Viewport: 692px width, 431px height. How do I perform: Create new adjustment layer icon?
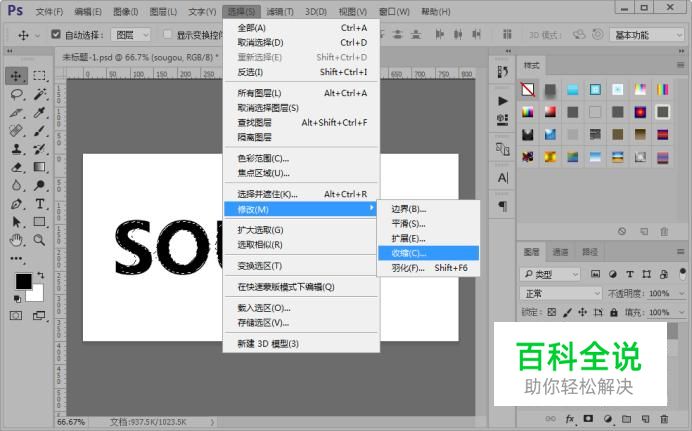608,419
